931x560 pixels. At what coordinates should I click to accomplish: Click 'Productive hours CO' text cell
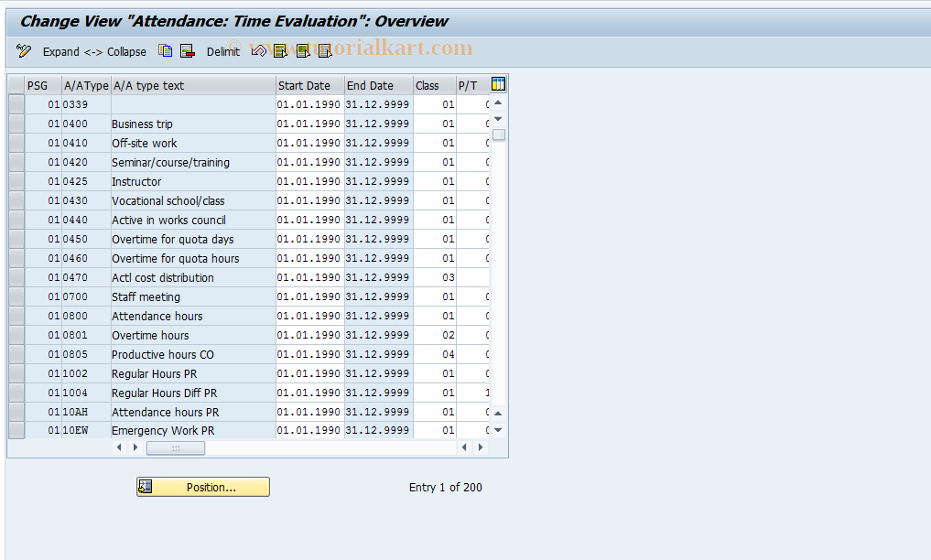click(193, 355)
